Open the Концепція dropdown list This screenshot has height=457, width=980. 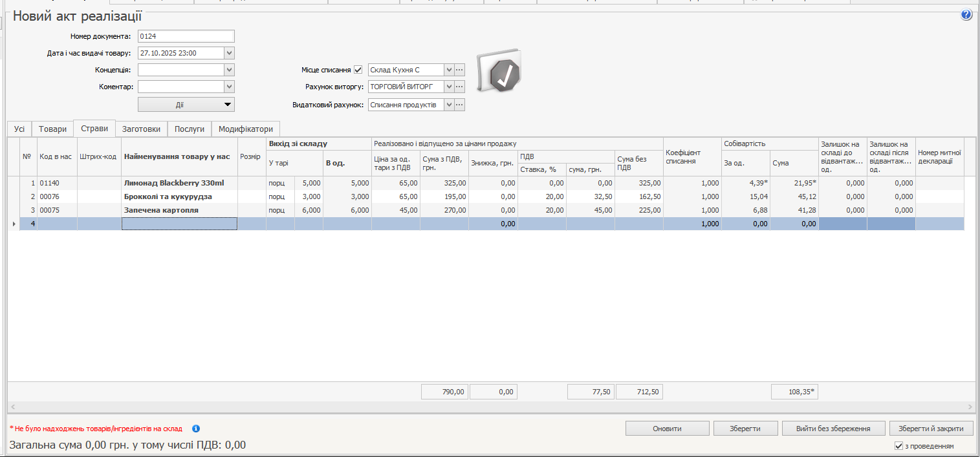[x=229, y=70]
